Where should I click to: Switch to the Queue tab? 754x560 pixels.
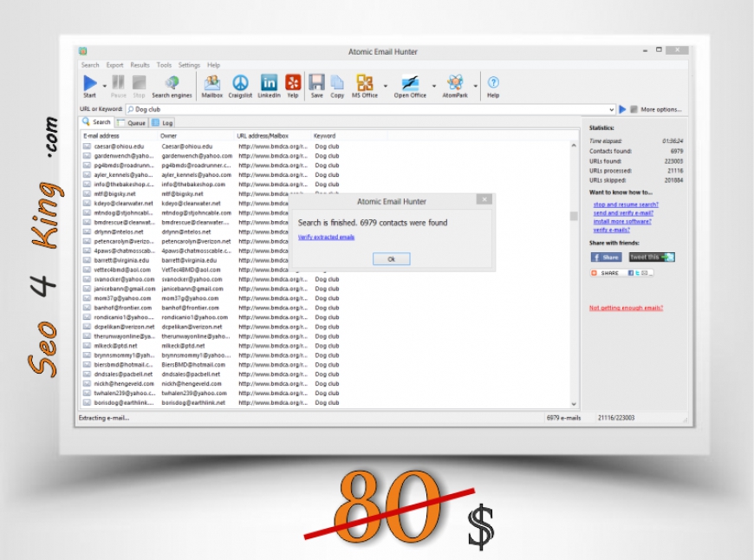[x=131, y=123]
